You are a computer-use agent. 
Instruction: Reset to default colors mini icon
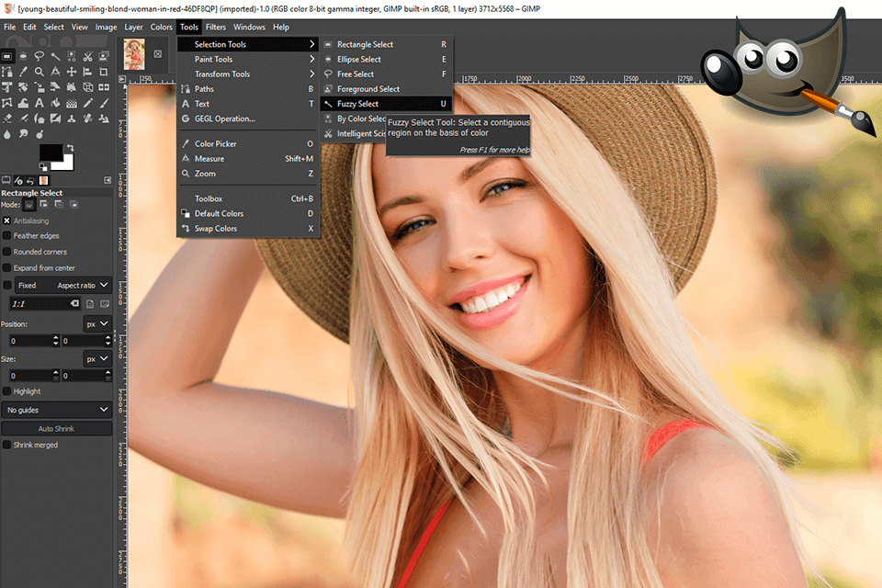pos(43,166)
